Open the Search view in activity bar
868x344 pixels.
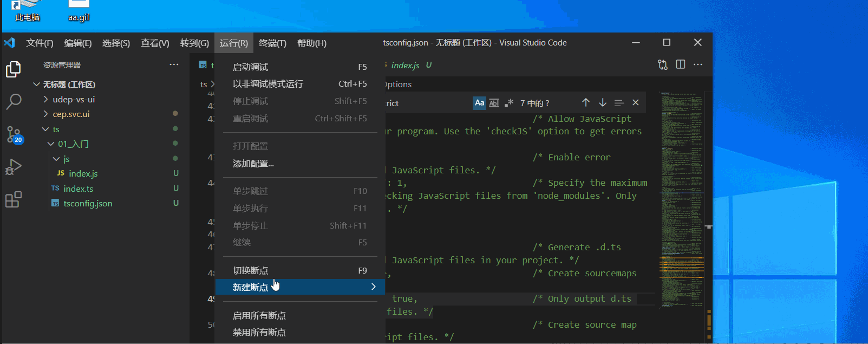[14, 101]
